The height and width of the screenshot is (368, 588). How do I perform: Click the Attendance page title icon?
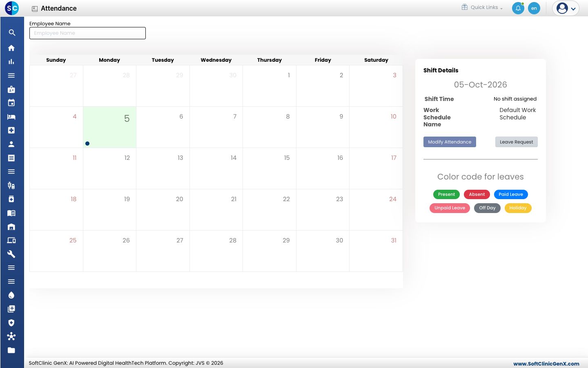point(35,9)
